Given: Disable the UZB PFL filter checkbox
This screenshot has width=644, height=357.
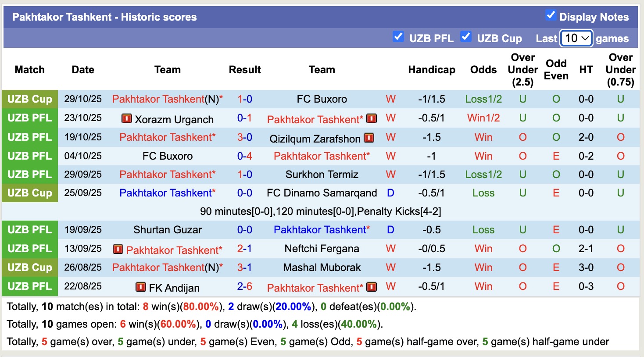Looking at the screenshot, I should 398,37.
